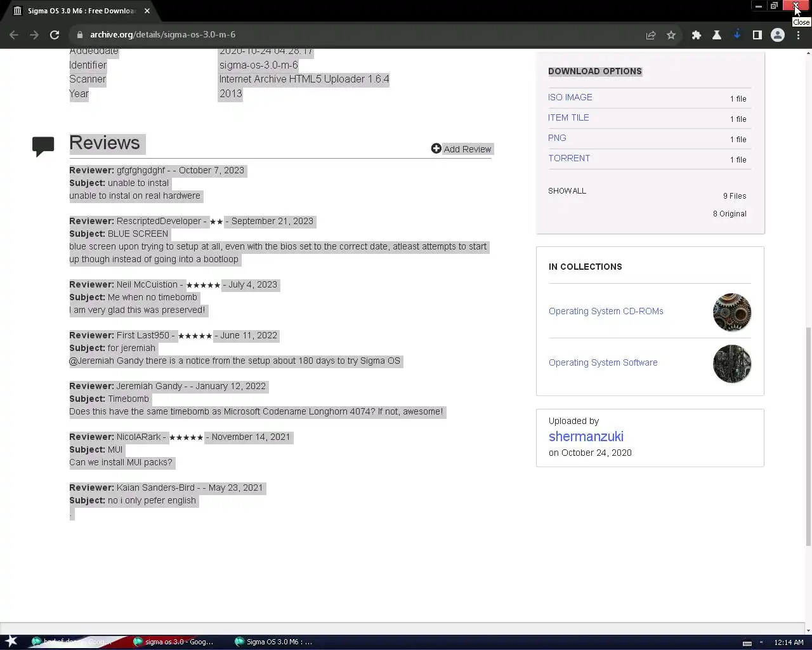Click the Reviews speech bubble icon
The width and height of the screenshot is (812, 650).
coord(43,146)
